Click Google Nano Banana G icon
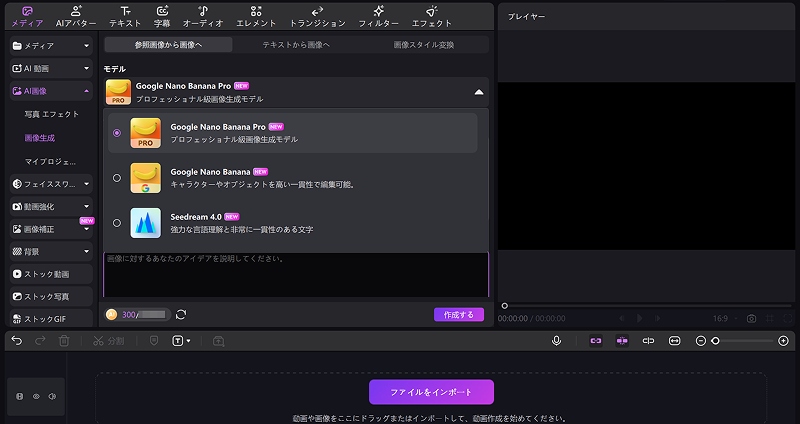The image size is (800, 424). [145, 178]
